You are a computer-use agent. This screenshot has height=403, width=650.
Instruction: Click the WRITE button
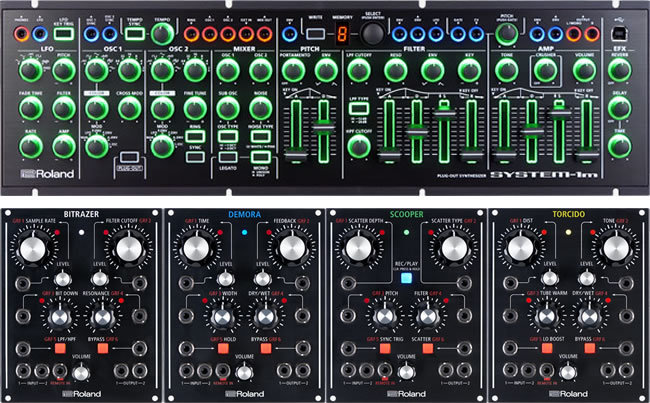pos(316,34)
